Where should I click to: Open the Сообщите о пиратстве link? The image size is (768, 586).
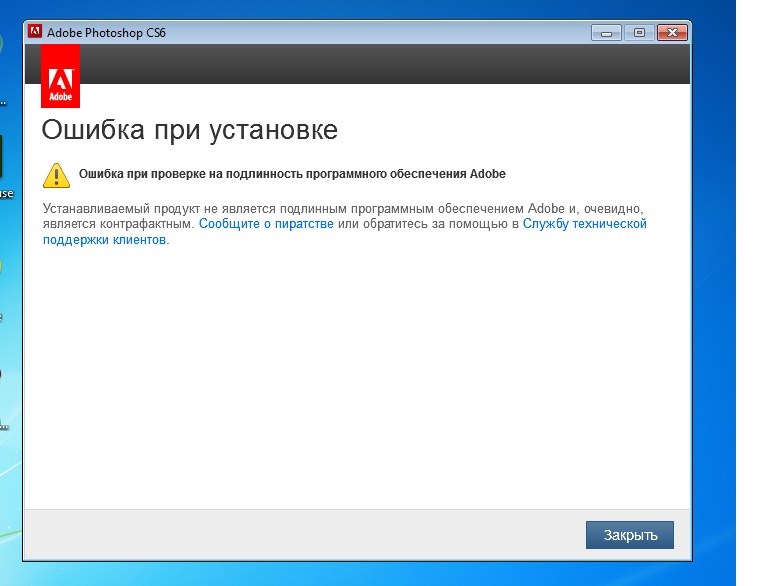[x=266, y=224]
